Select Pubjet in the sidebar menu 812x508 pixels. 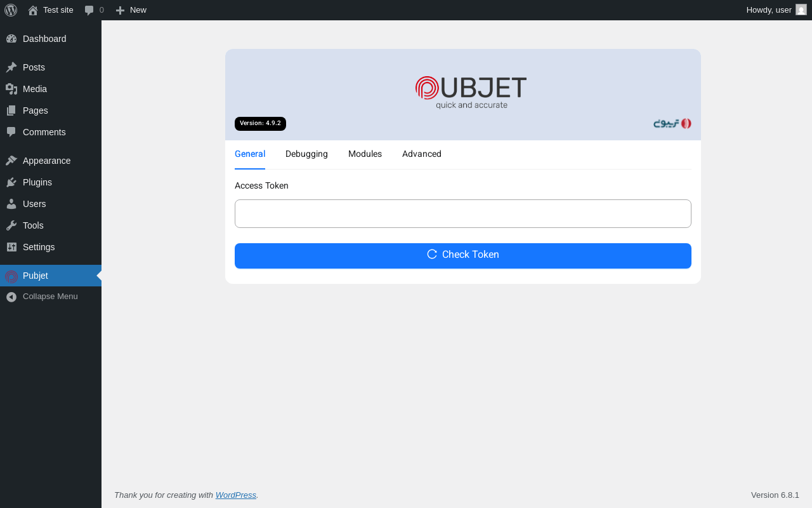pos(51,276)
